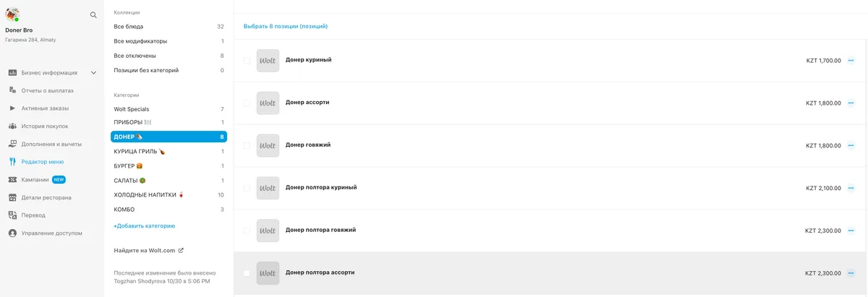The image size is (868, 297).
Task: Click the Wolt thumbnail of Донер полтора ассорти
Action: click(268, 273)
